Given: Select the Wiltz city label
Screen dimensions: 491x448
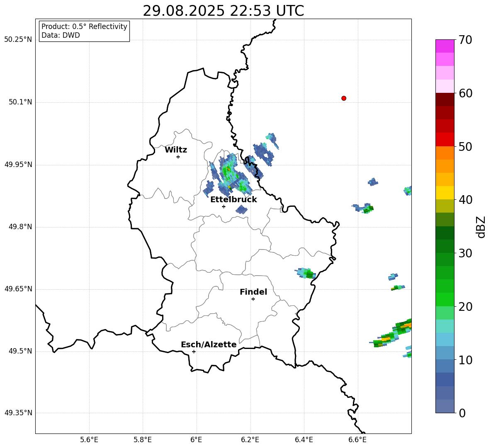Looking at the screenshot, I should (x=176, y=150).
